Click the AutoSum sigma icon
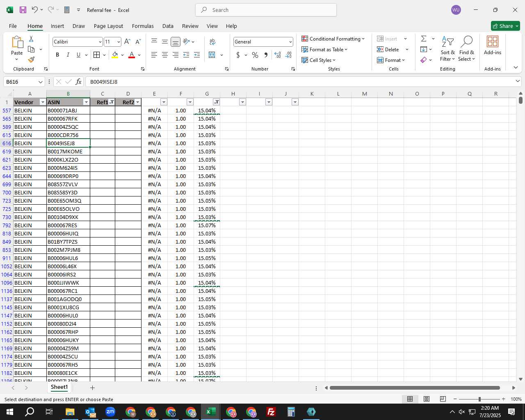 [x=424, y=39]
